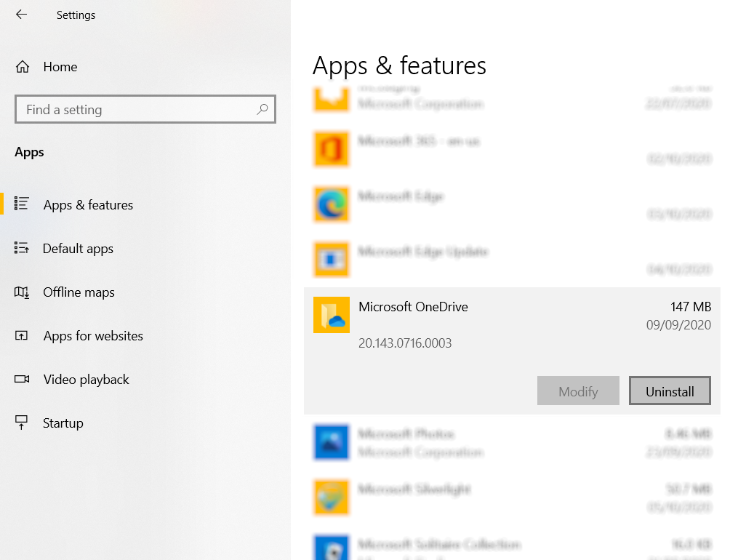Select Apps & features in the sidebar
The image size is (738, 560).
point(88,204)
